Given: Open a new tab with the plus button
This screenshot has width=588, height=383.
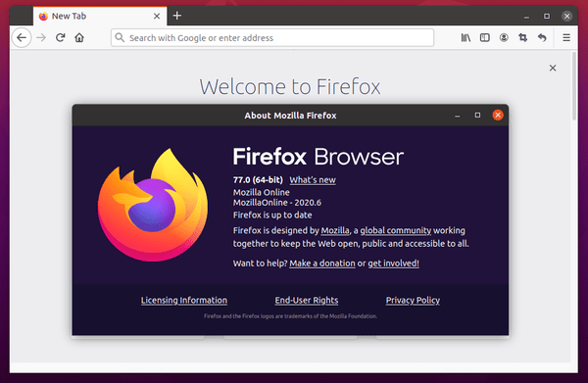Looking at the screenshot, I should pyautogui.click(x=177, y=16).
